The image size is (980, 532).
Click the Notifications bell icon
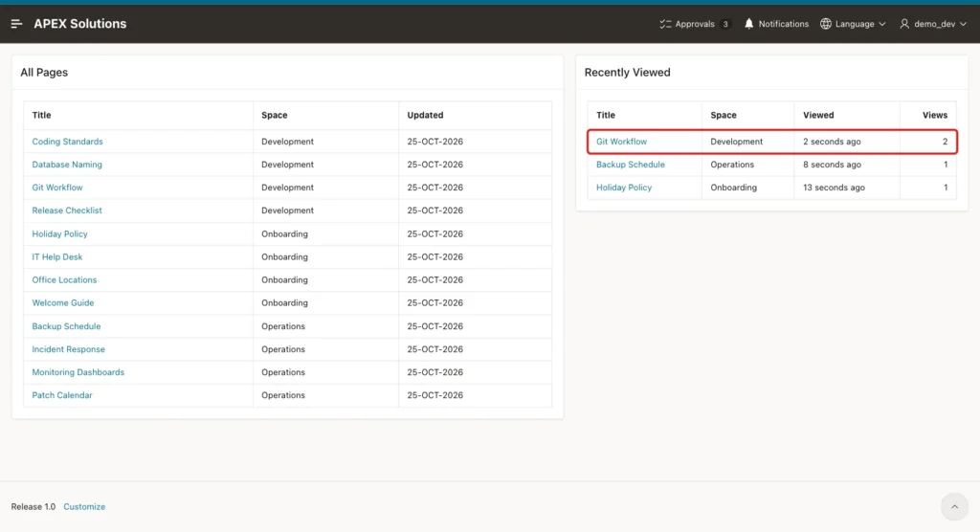pos(748,24)
